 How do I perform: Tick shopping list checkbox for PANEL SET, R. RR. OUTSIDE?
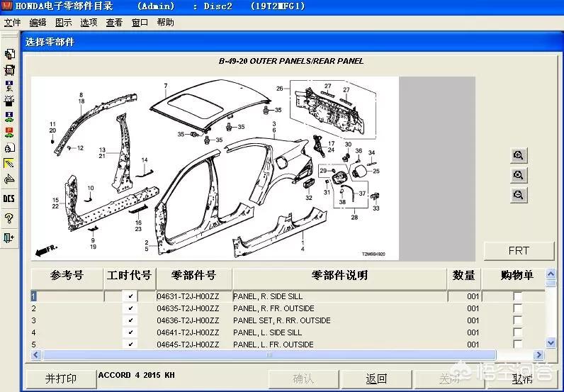(517, 320)
